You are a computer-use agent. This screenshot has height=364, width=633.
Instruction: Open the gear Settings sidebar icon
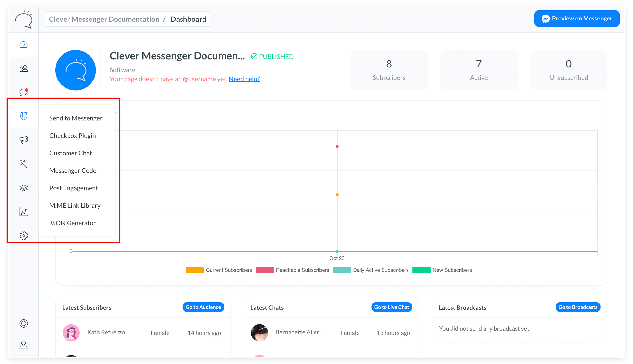tap(23, 235)
